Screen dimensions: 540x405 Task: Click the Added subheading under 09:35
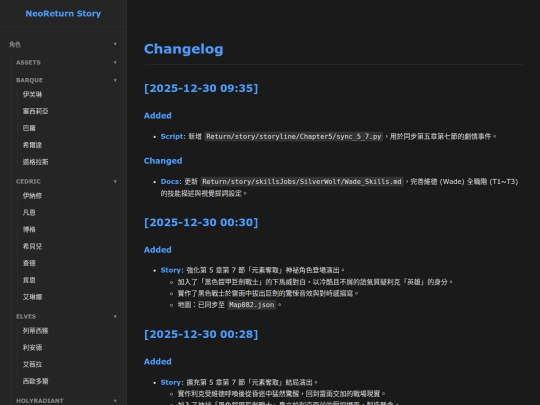pyautogui.click(x=158, y=115)
